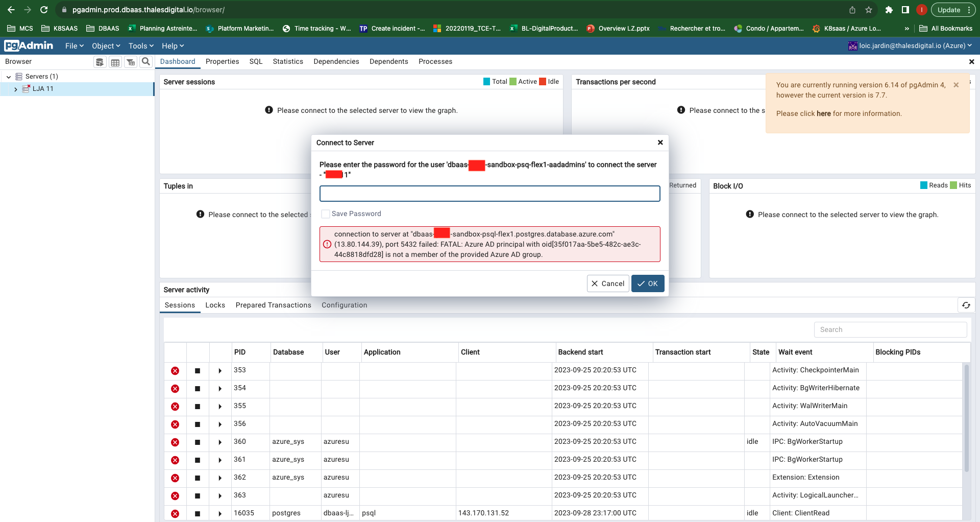Screen dimensions: 980x522
Task: Switch to the SQL tab
Action: point(256,61)
